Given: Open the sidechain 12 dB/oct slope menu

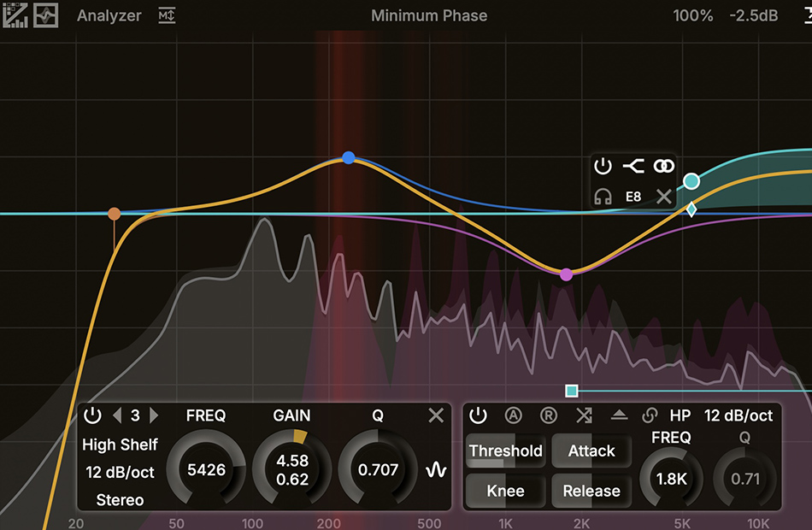Looking at the screenshot, I should pos(738,415).
